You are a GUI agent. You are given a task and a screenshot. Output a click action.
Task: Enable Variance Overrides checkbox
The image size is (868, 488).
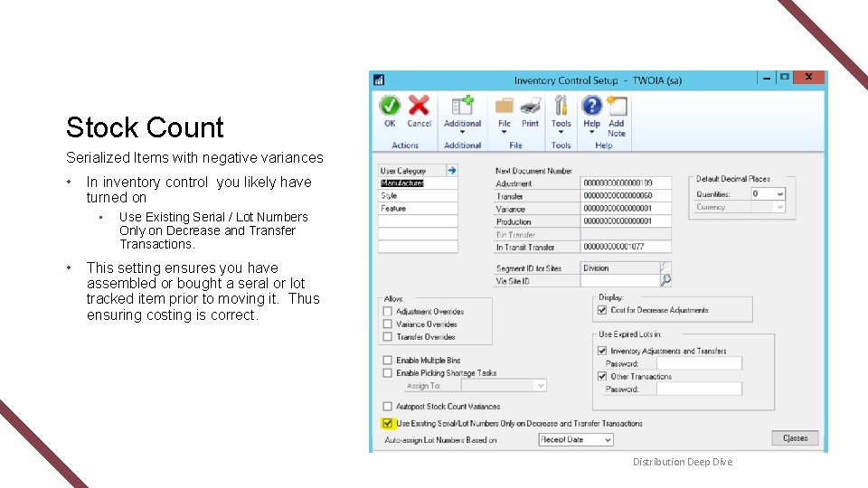(388, 324)
